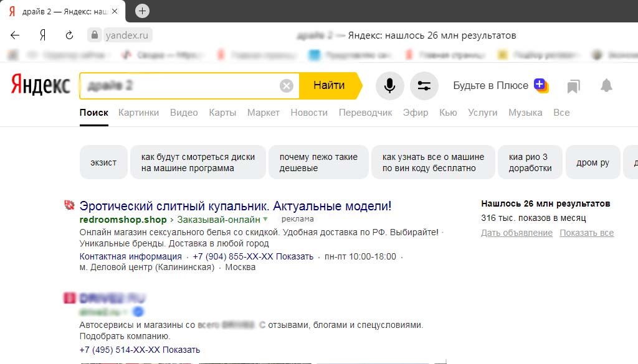Clear the search query field

tap(287, 86)
